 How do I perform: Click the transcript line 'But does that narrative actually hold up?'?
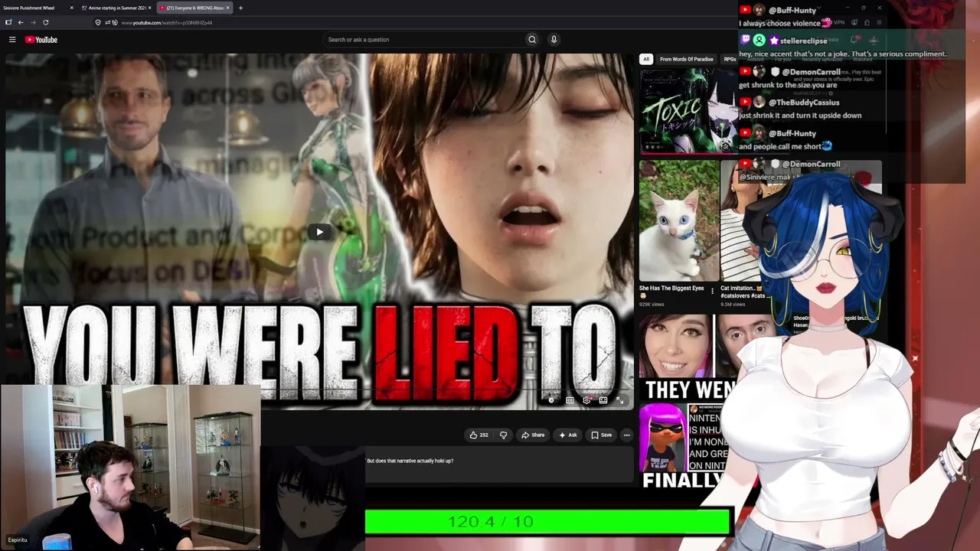pyautogui.click(x=410, y=461)
